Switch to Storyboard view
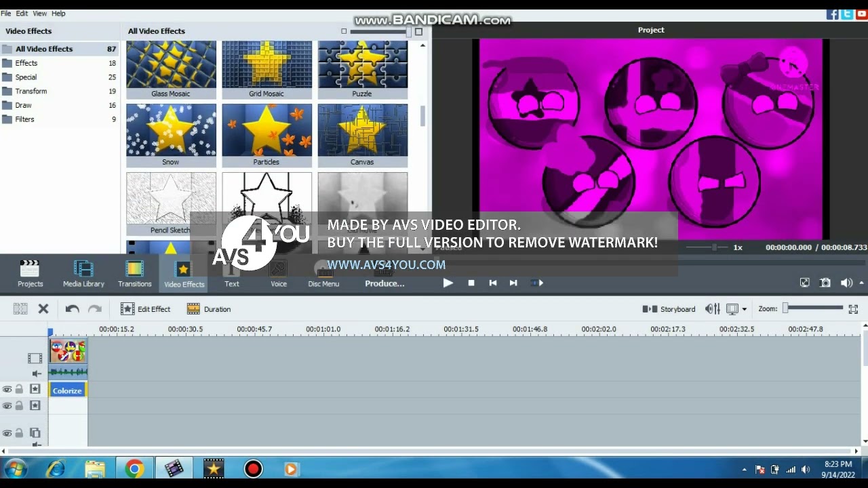868x488 pixels. (669, 309)
